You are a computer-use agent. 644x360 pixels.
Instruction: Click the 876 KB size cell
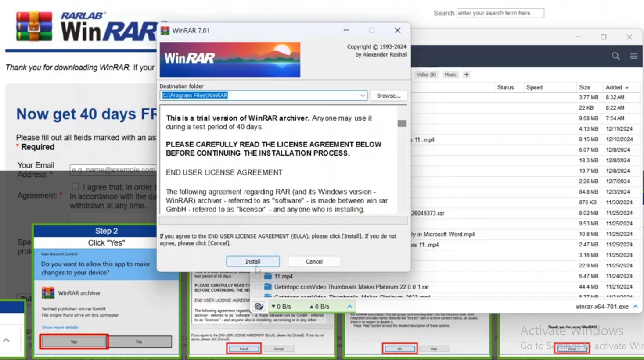[587, 203]
